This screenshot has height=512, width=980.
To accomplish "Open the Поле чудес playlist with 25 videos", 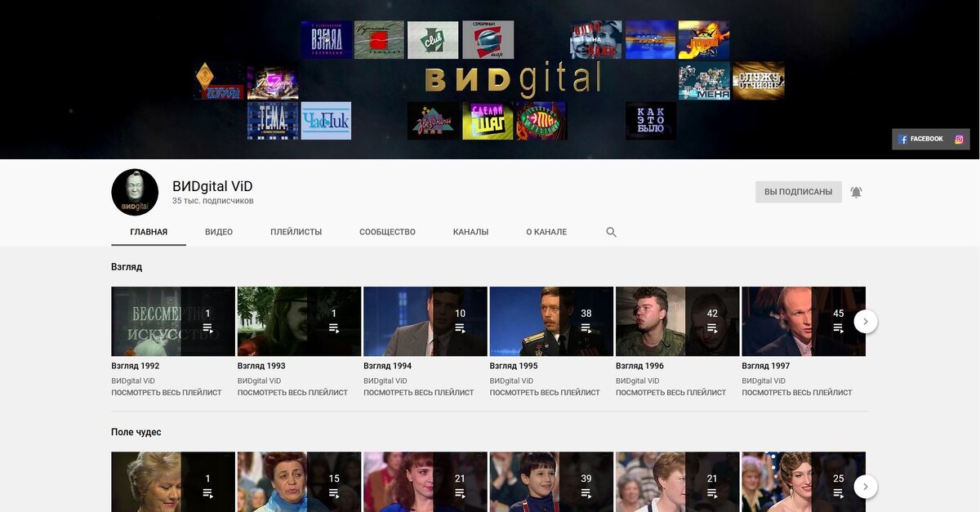I will (804, 482).
